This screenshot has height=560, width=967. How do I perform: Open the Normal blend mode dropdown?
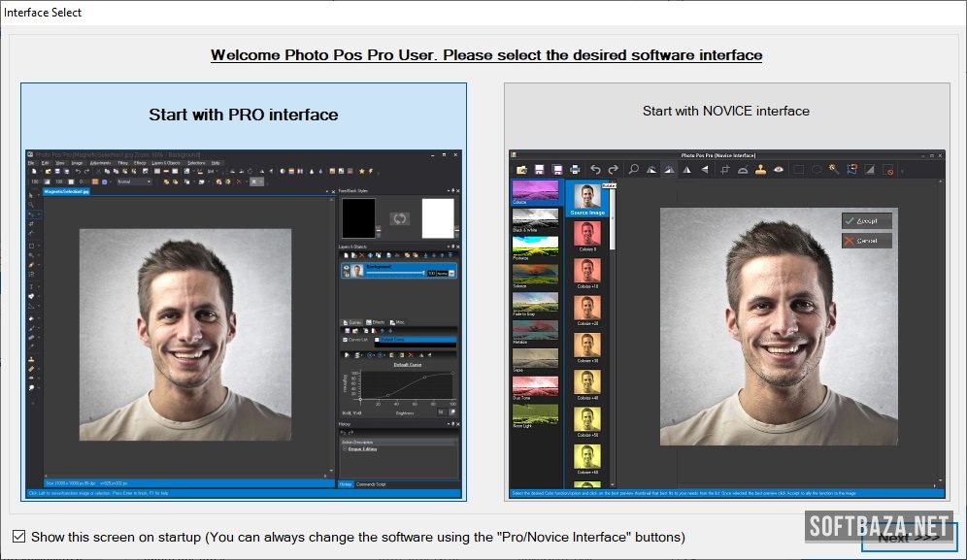coord(135,181)
